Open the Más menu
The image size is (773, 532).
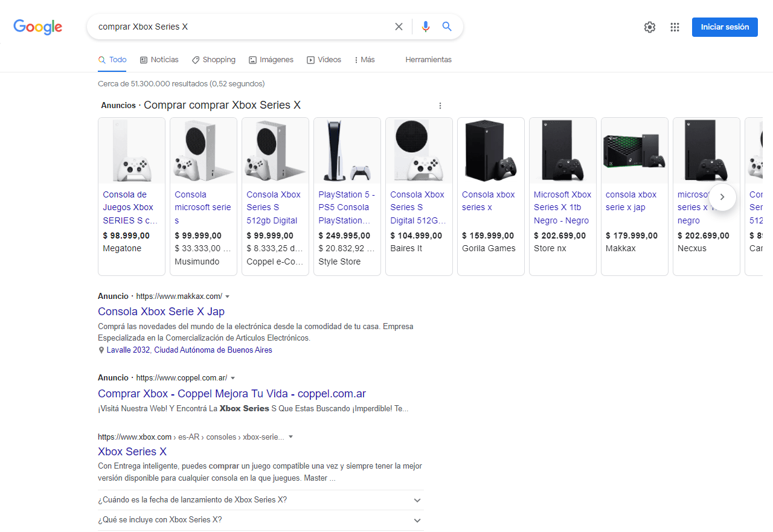coord(364,59)
